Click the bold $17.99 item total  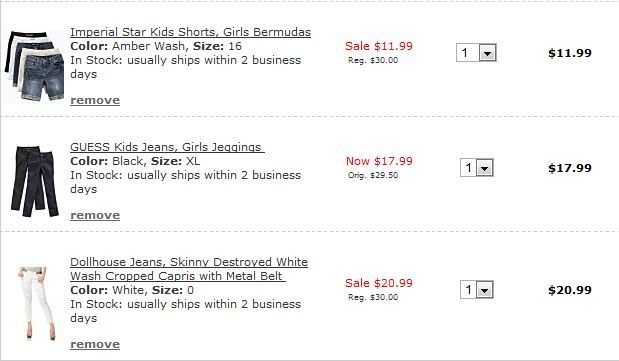570,168
